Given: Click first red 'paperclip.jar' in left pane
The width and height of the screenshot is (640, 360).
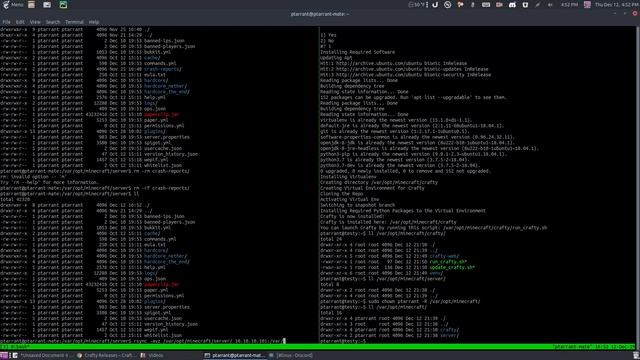Looking at the screenshot, I should coord(162,114).
